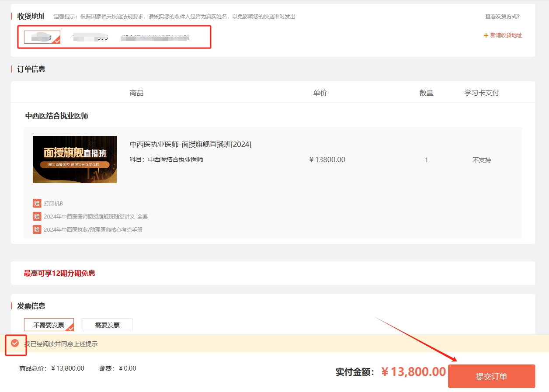Click the corner checkmark on the selected address tag
549x392 pixels.
[x=56, y=40]
